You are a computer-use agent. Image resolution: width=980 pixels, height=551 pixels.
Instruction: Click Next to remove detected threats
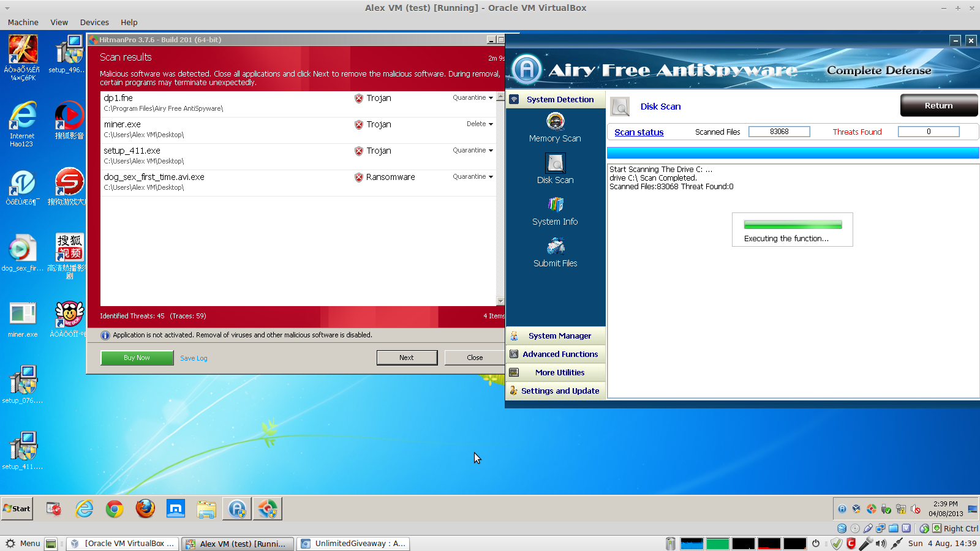407,358
